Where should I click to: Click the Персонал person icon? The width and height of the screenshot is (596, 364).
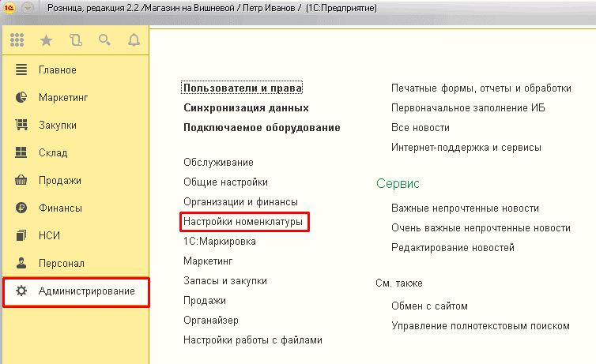[21, 264]
